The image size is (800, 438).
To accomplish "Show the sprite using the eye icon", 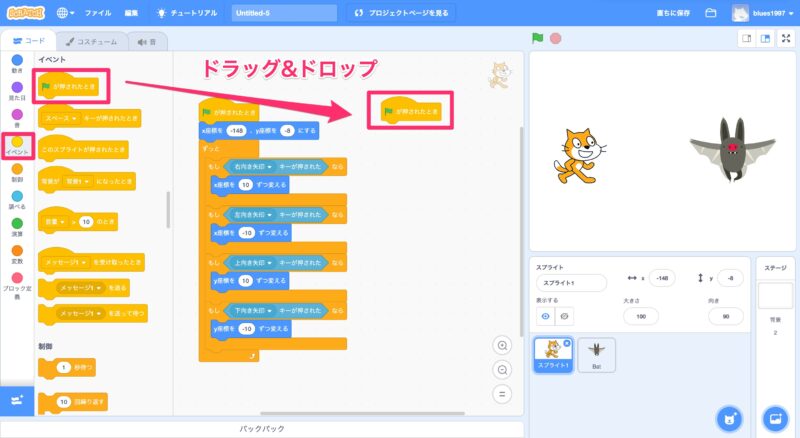I will [x=546, y=315].
